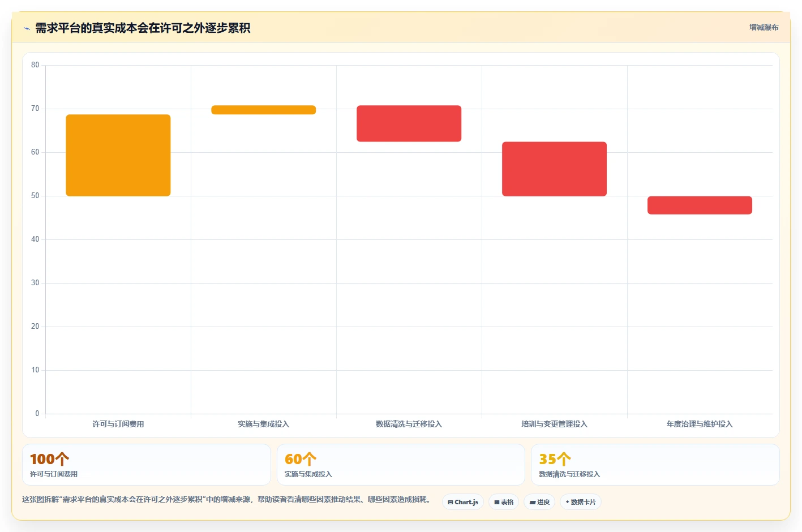The height and width of the screenshot is (532, 802).
Task: Click y-axis value 30
Action: click(35, 283)
